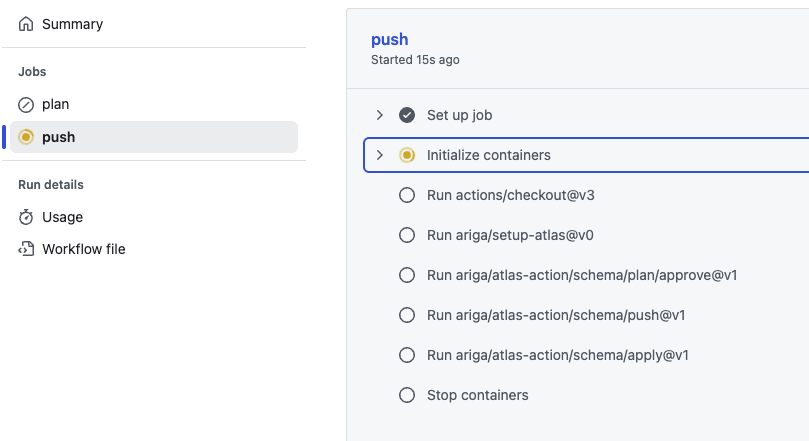This screenshot has width=809, height=441.
Task: Click the Usage stopwatch icon
Action: click(26, 217)
